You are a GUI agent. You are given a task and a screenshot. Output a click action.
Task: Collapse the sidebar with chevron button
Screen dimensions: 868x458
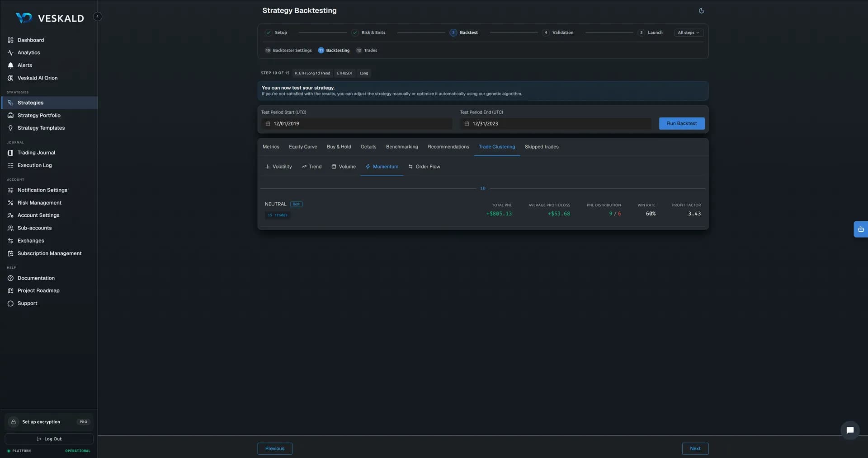(97, 16)
